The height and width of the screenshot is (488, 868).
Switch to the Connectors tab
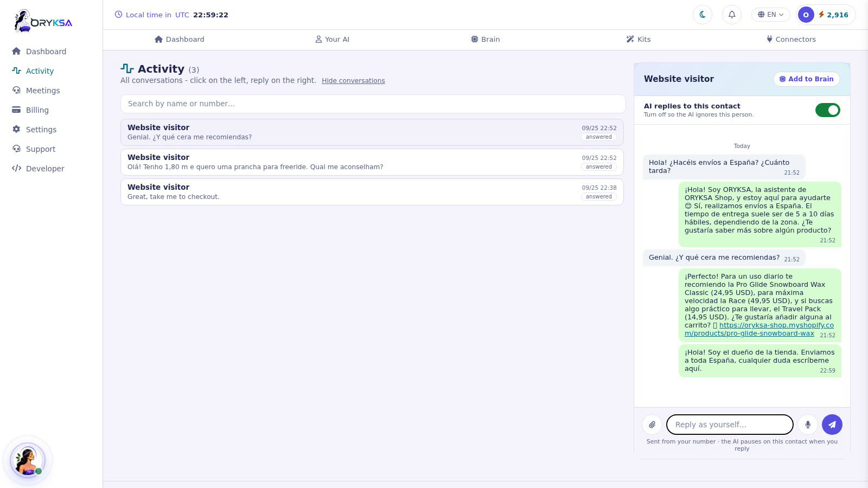coord(791,40)
